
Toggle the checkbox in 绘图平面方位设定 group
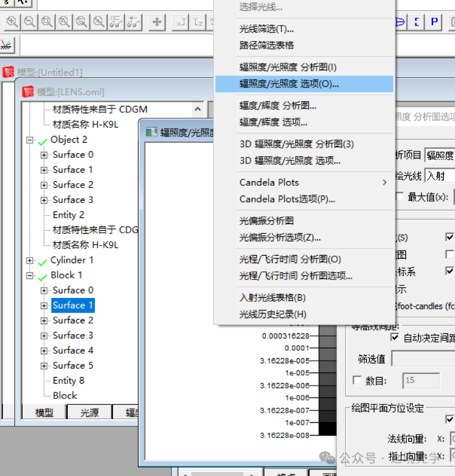(450, 419)
